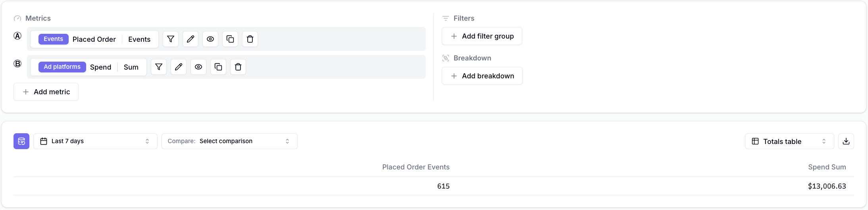This screenshot has width=868, height=210.
Task: Delete the Placed Order metric
Action: point(250,39)
